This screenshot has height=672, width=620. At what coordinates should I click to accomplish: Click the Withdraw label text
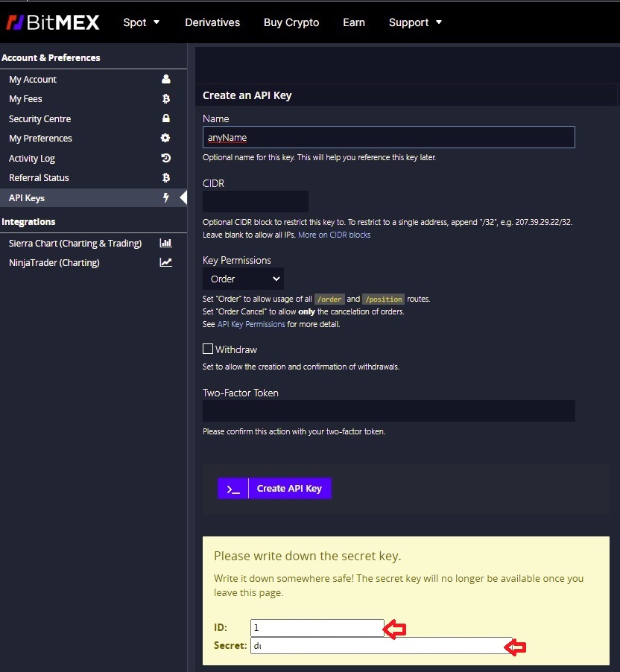[x=235, y=349]
